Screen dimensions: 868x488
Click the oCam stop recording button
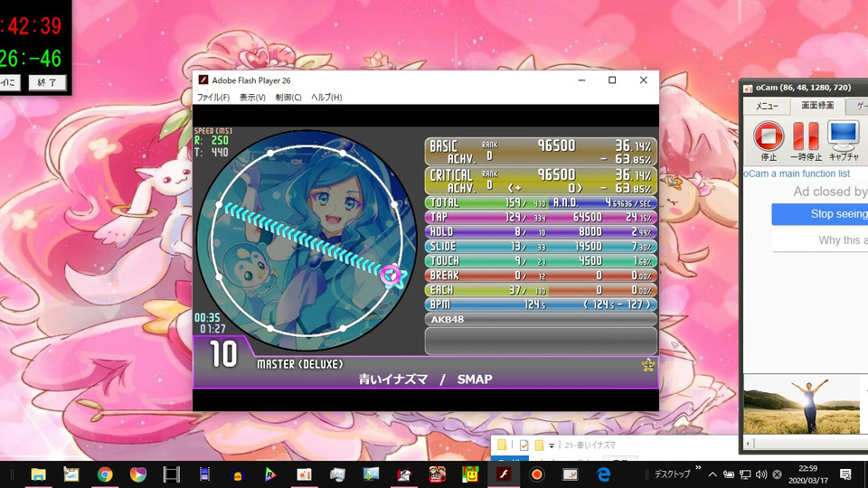(769, 136)
